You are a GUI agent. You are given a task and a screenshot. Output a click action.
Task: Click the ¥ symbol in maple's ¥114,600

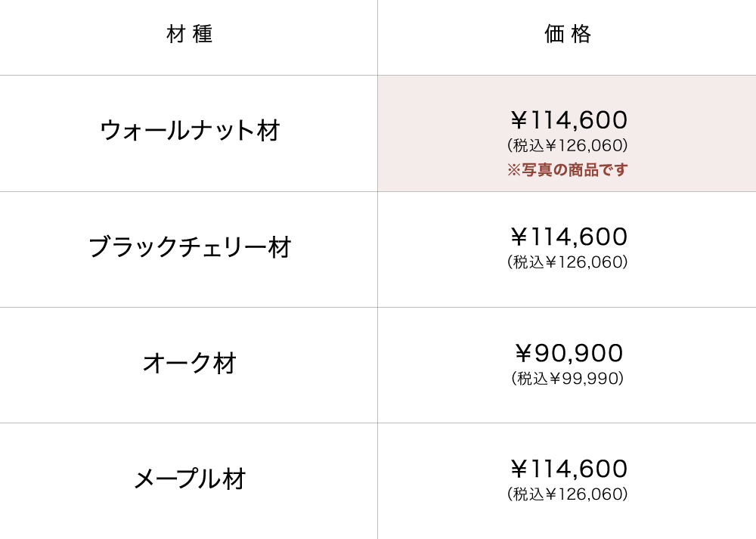click(x=518, y=469)
